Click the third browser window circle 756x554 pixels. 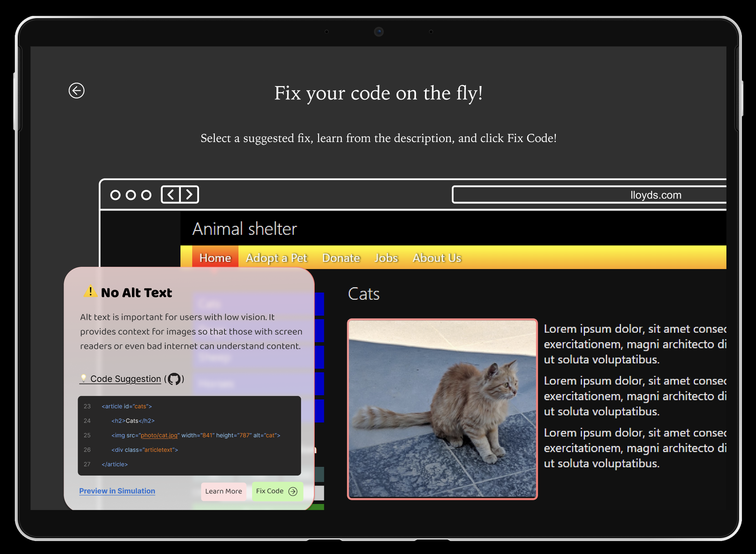point(146,195)
